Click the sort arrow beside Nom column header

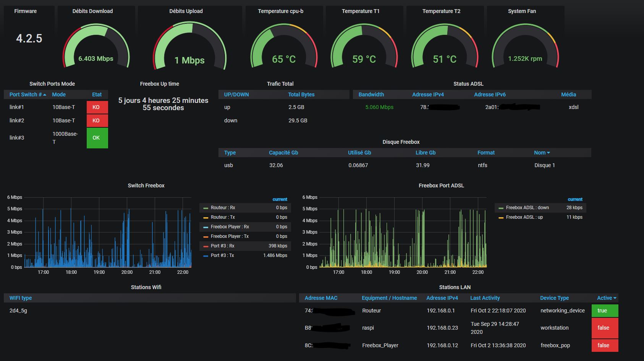[549, 153]
